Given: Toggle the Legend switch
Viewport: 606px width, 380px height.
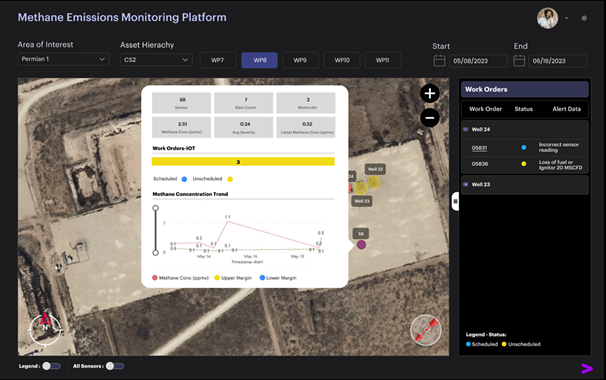Looking at the screenshot, I should tap(51, 366).
